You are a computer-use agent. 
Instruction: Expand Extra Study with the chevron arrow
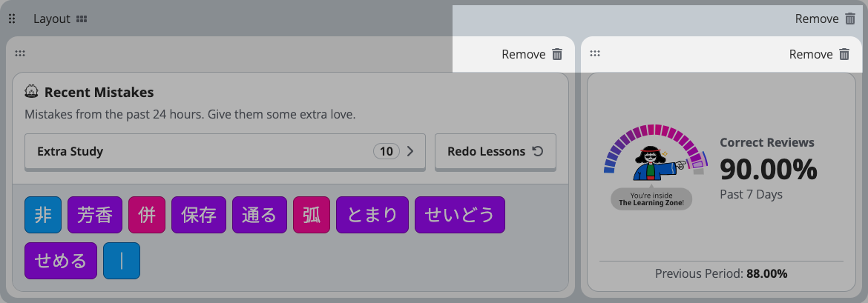(x=410, y=151)
